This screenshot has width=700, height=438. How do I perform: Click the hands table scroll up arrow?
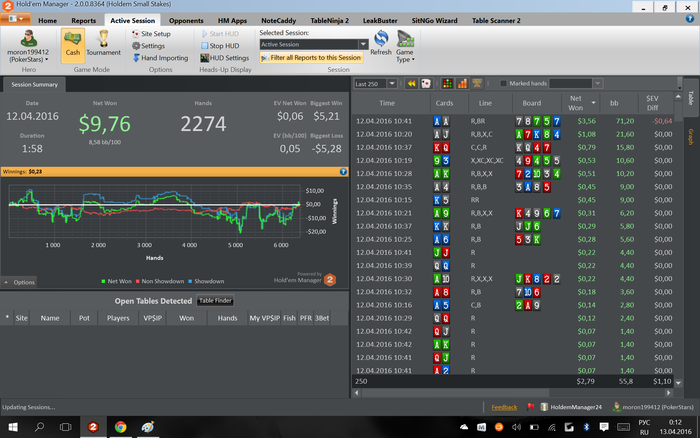click(679, 97)
